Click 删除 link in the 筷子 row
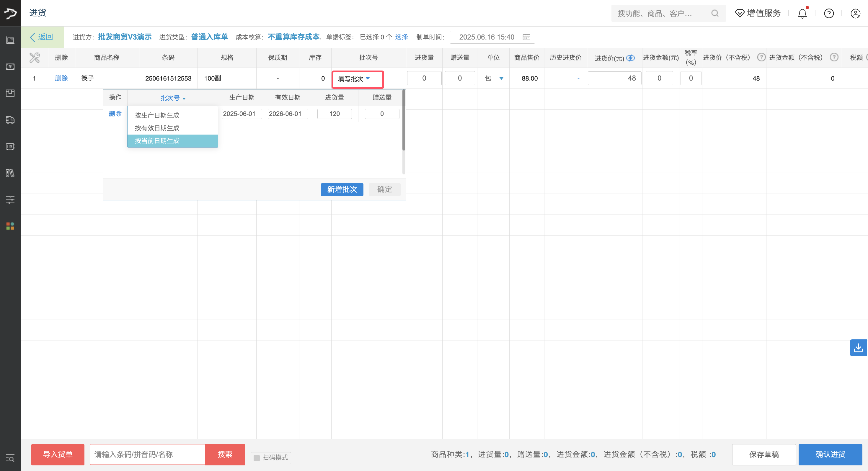 pos(61,78)
